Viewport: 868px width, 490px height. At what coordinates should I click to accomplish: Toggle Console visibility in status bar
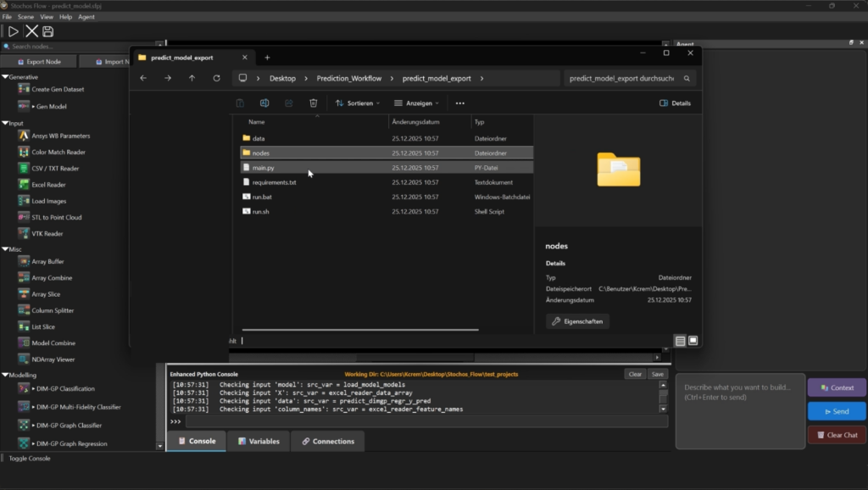click(x=29, y=459)
